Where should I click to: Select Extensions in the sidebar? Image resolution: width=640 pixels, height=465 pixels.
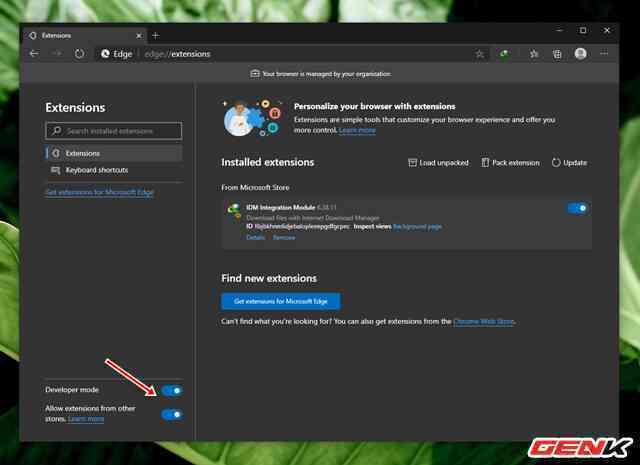pos(114,153)
